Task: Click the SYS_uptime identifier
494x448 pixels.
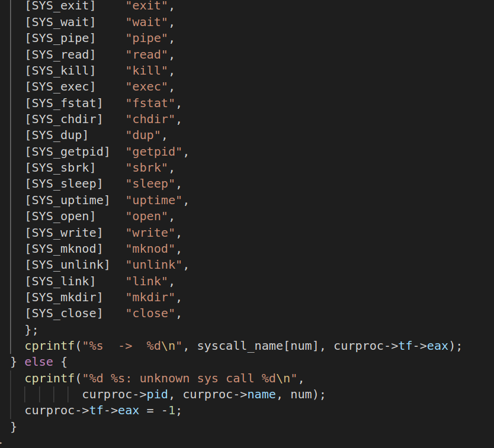Action: pyautogui.click(x=67, y=200)
